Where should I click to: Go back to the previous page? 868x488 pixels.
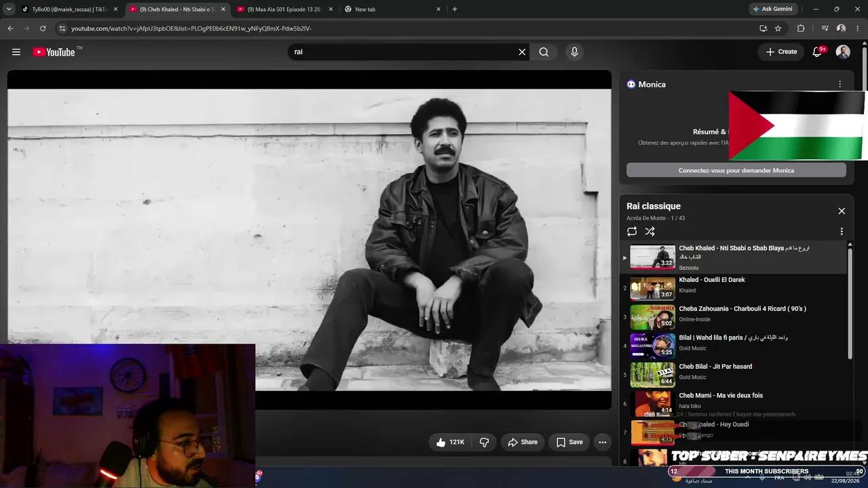pos(10,28)
